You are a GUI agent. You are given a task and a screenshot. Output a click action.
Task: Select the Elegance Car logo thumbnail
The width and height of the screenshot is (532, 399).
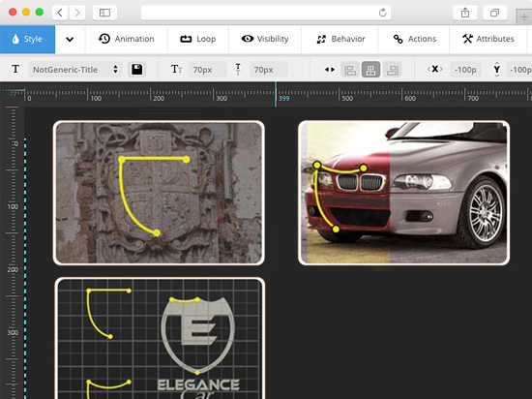(x=160, y=338)
